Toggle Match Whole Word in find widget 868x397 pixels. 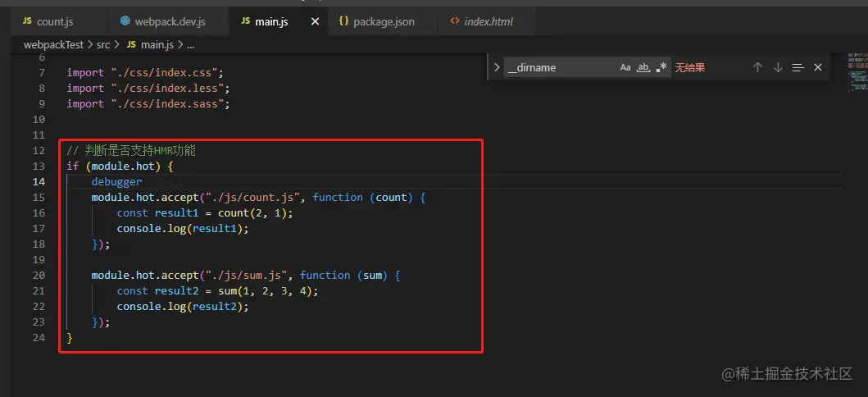(643, 67)
